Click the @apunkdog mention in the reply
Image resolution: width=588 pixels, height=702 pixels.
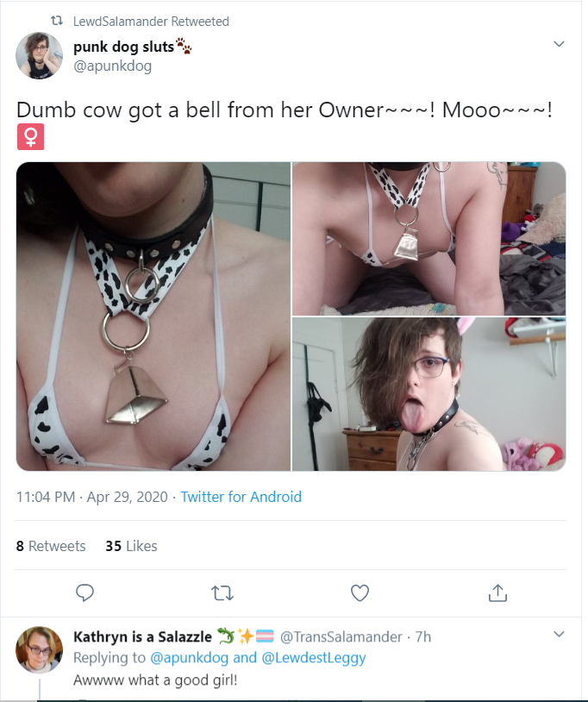(190, 658)
